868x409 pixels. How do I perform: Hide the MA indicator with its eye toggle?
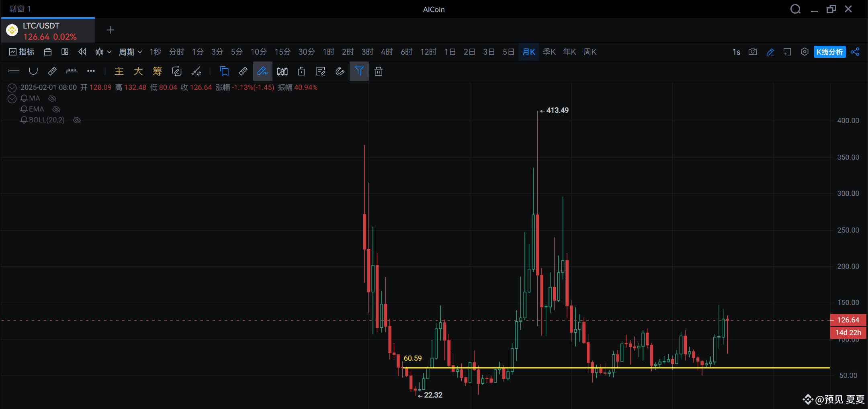[52, 98]
